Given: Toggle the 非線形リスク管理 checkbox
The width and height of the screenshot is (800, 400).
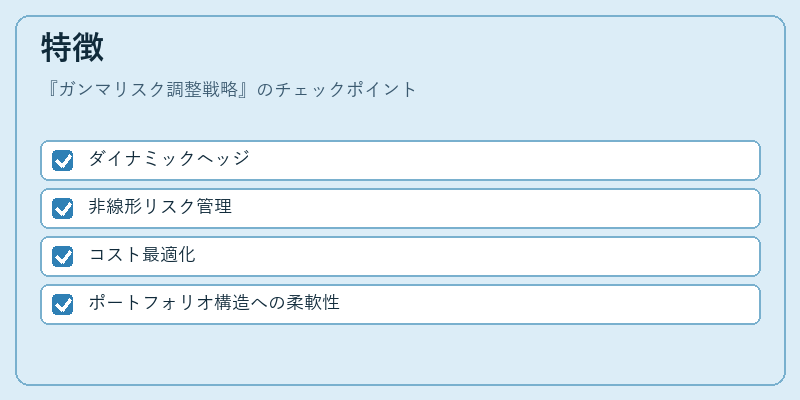Looking at the screenshot, I should (x=62, y=208).
